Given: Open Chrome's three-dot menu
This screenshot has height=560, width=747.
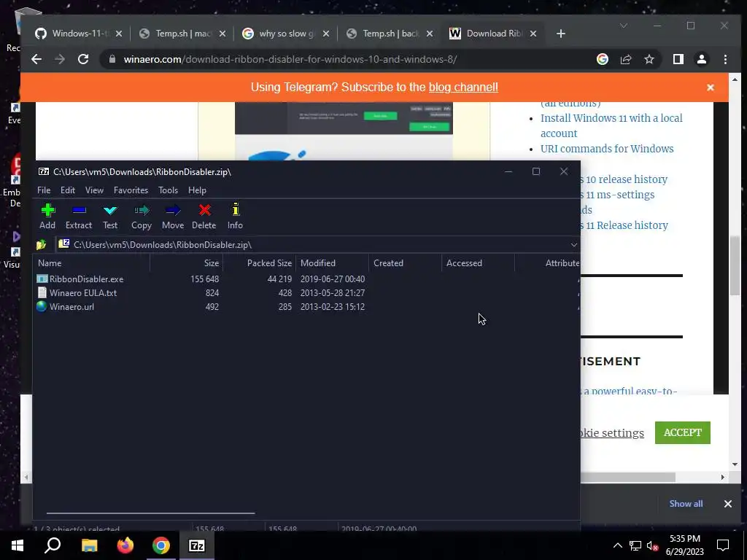Looking at the screenshot, I should coord(725,59).
